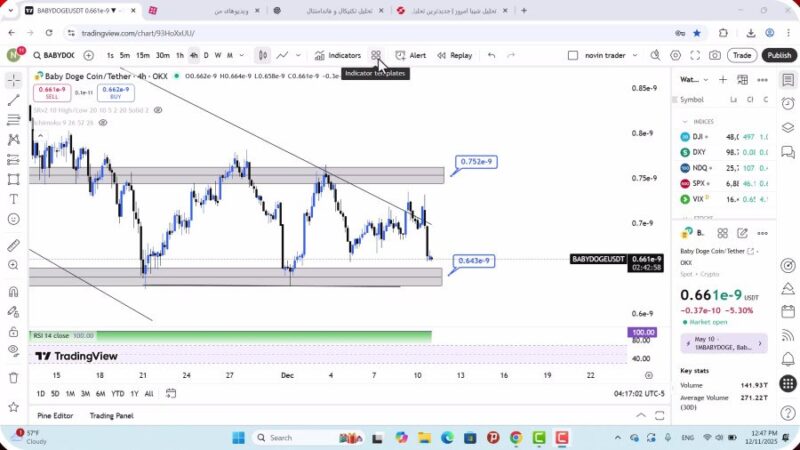Click the Publish button
The image size is (800, 450).
[778, 56]
